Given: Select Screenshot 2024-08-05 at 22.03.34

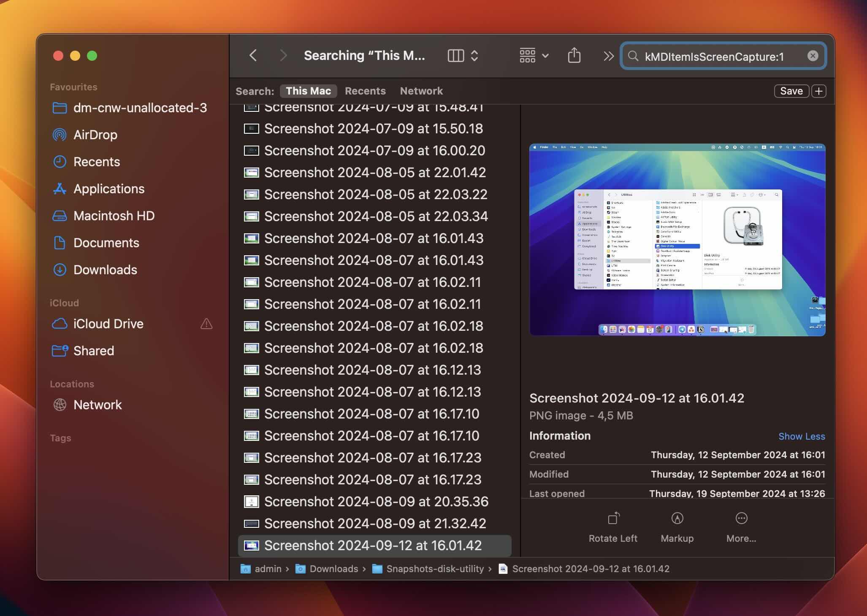Looking at the screenshot, I should (x=374, y=216).
